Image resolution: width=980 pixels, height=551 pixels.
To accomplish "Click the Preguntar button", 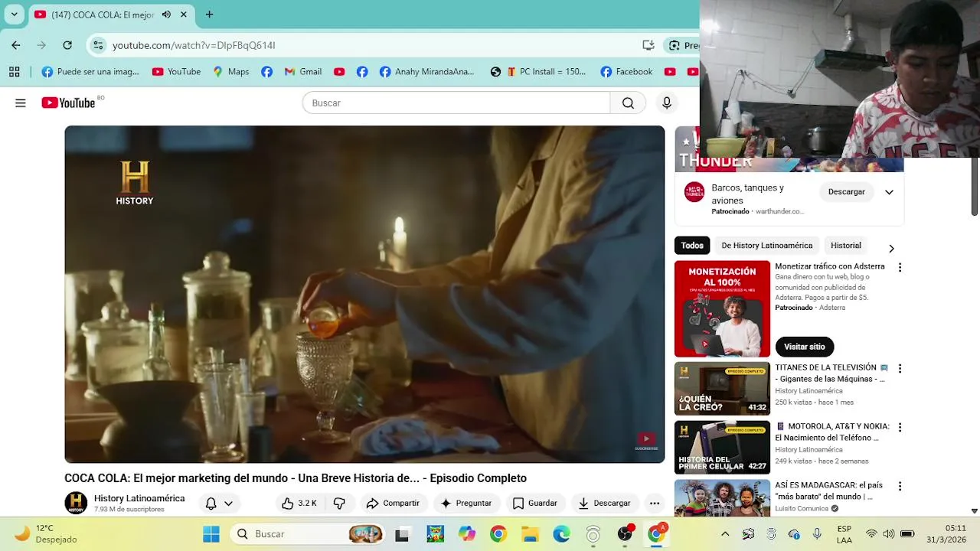I will coord(466,503).
